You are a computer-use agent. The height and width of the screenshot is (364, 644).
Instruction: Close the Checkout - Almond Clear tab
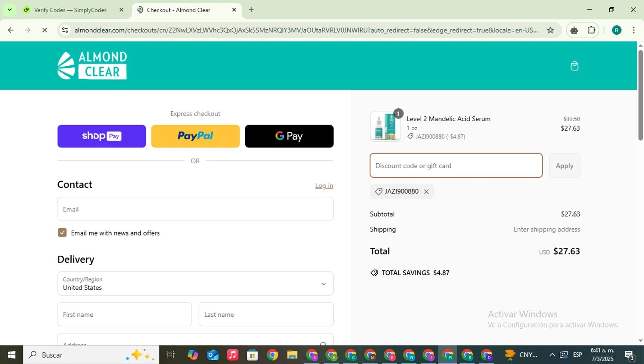234,10
